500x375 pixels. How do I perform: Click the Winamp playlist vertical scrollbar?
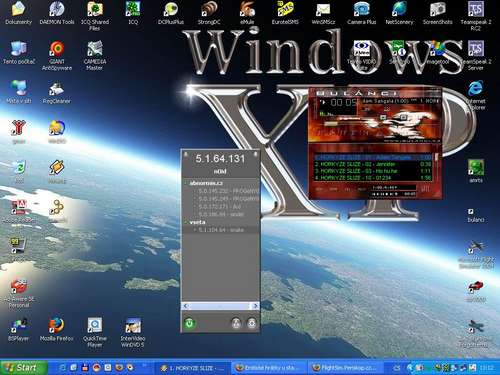click(436, 167)
